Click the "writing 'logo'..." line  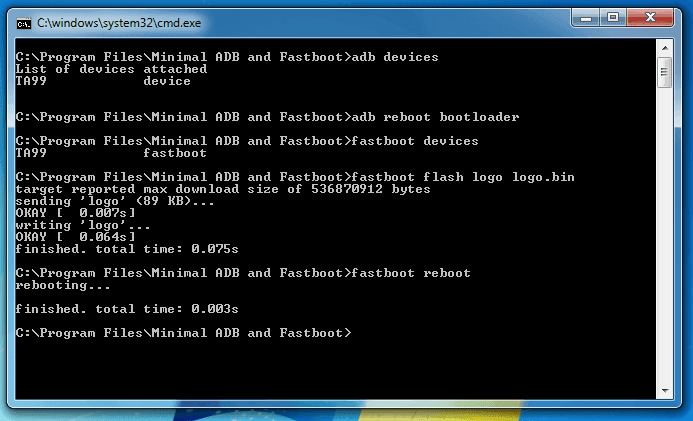coord(83,225)
